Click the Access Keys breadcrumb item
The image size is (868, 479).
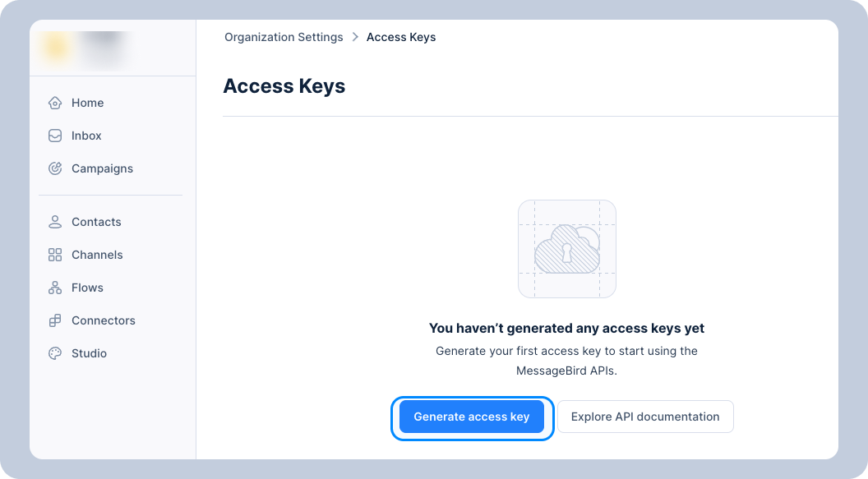pos(401,37)
